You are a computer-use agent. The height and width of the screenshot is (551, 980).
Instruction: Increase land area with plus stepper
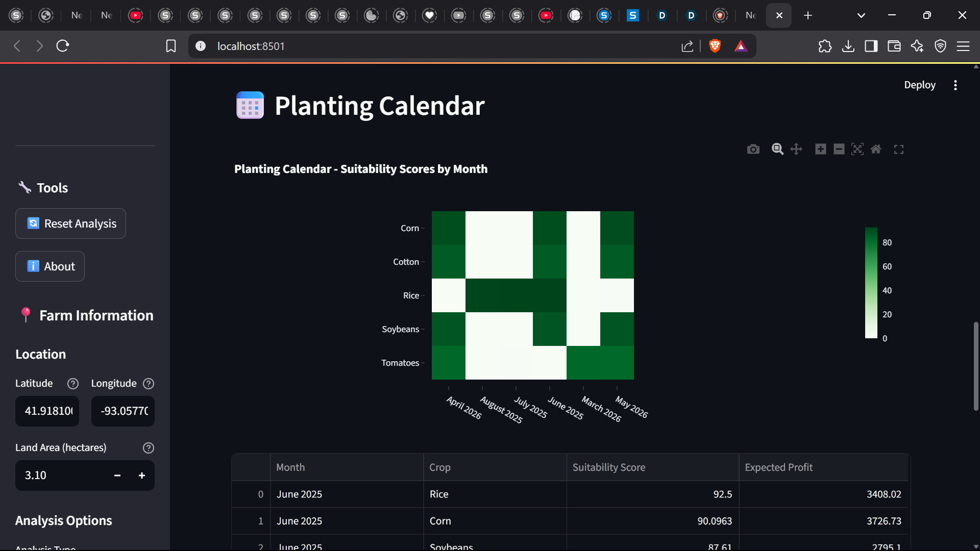coord(142,475)
